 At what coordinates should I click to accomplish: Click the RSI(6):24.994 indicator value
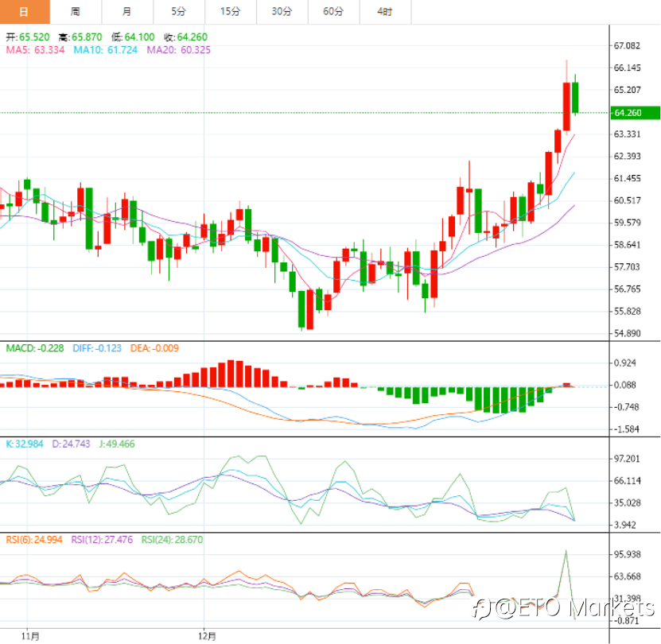[34, 540]
